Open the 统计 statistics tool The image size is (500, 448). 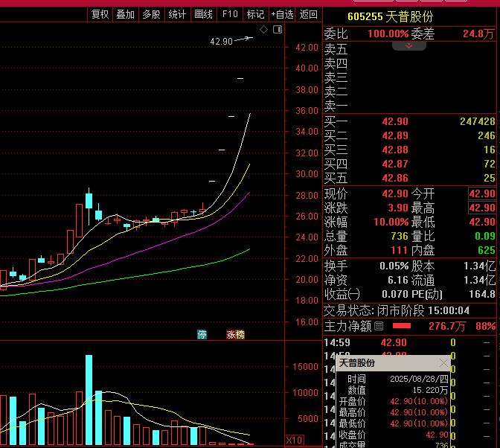point(177,14)
